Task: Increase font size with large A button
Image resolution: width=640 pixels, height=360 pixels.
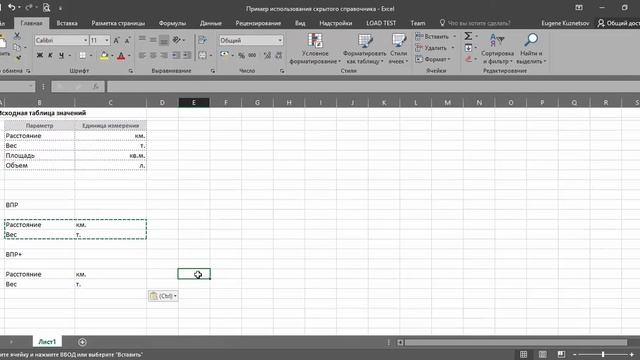Action: coord(116,40)
